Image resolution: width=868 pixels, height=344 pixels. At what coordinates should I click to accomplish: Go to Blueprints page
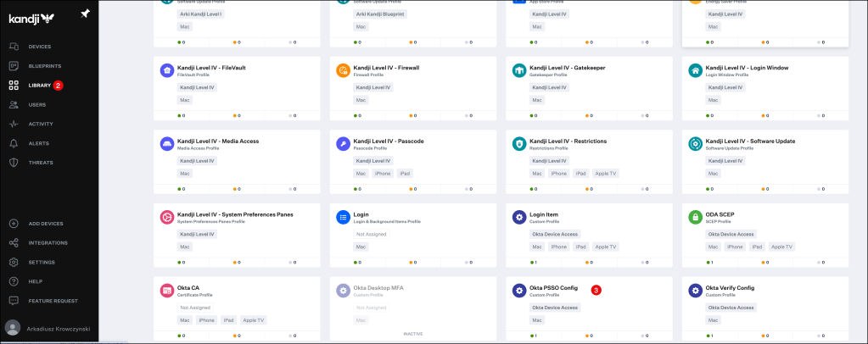[44, 65]
